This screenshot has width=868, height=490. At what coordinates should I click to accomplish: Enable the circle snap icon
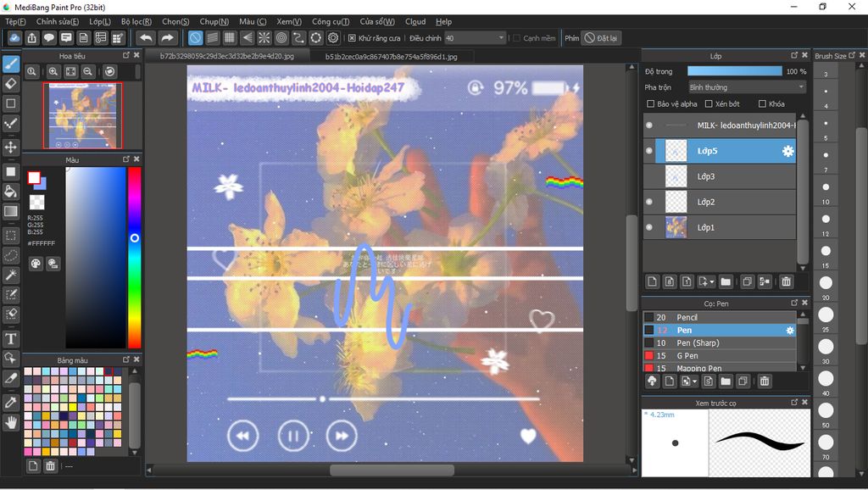click(281, 37)
